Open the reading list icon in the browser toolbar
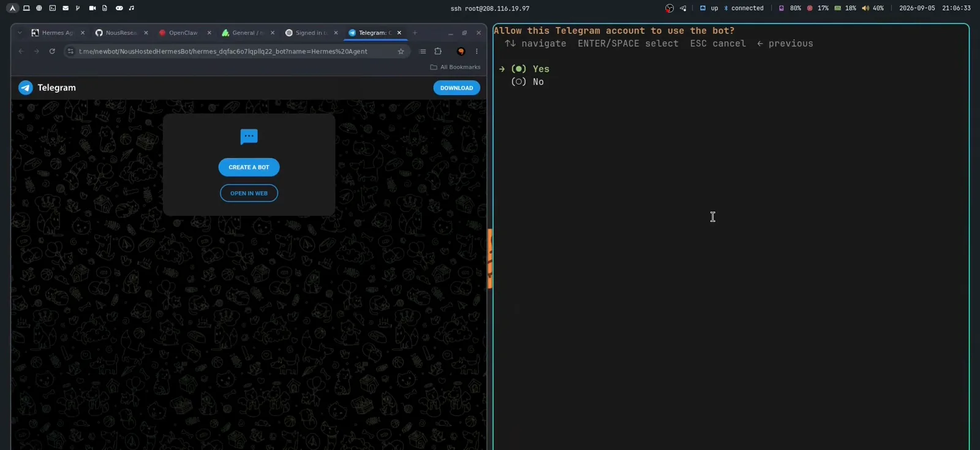 (x=423, y=51)
